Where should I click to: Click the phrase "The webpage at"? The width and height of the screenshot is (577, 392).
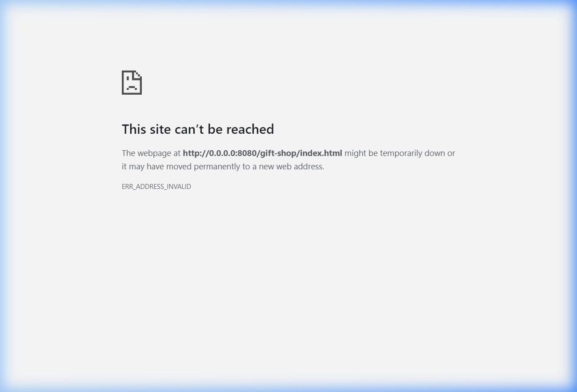click(151, 153)
